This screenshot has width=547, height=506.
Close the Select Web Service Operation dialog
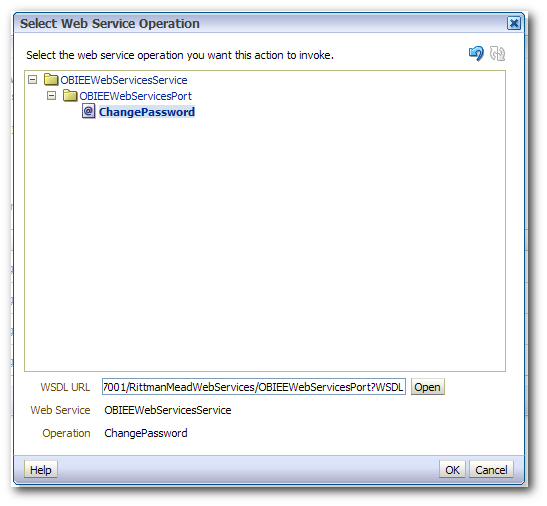pyautogui.click(x=514, y=23)
